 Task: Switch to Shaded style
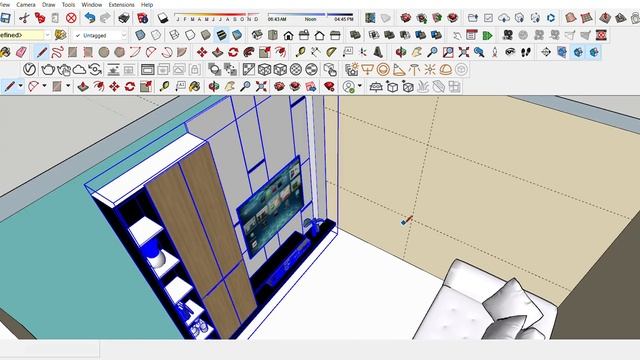click(x=206, y=35)
